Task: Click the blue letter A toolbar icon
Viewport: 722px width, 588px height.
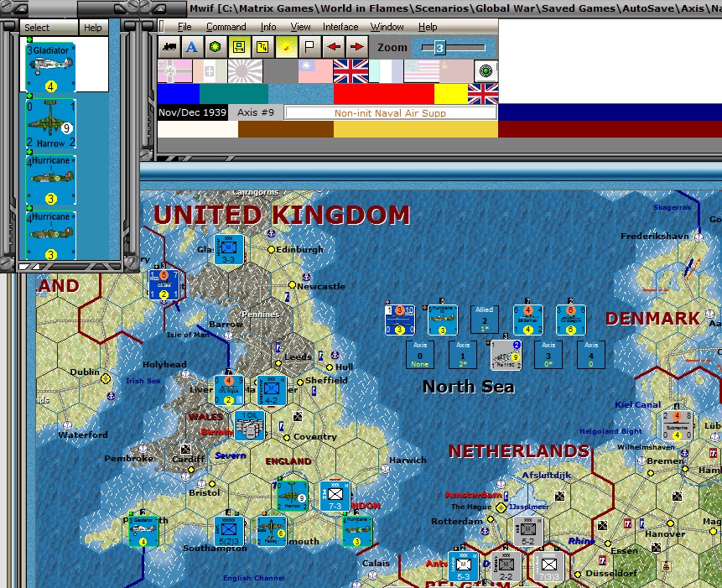Action: coord(192,47)
